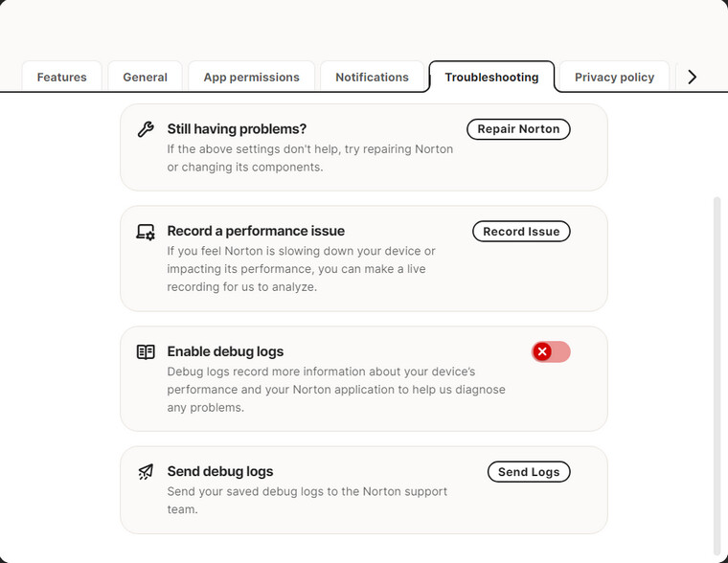Toggle the Enable debug logs switch
Screen dimensions: 728x563
(551, 351)
